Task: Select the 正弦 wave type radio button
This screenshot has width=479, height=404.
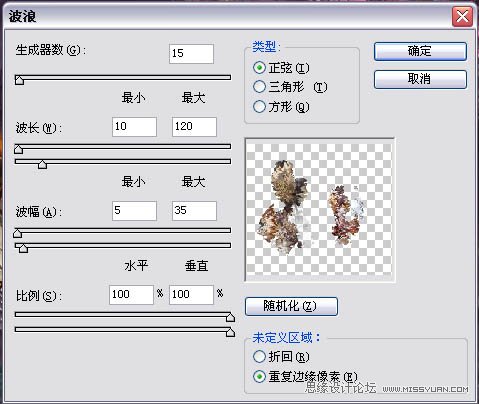Action: point(259,68)
